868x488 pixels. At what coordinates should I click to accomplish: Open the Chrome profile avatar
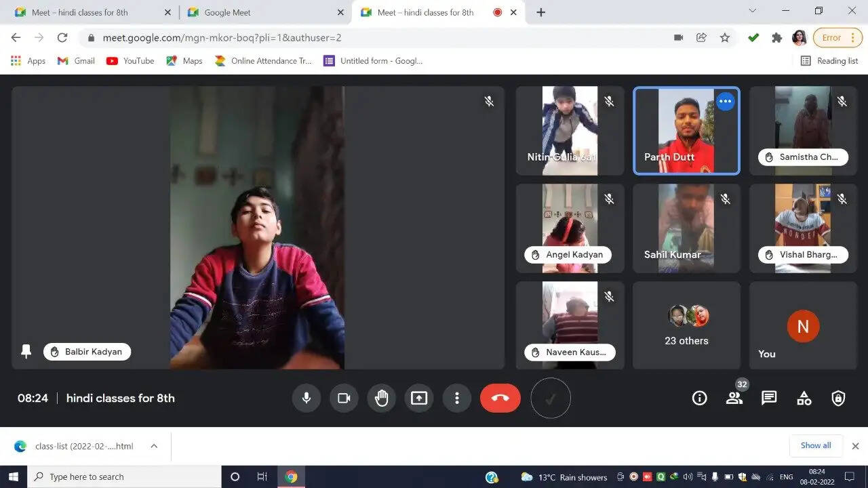click(800, 38)
